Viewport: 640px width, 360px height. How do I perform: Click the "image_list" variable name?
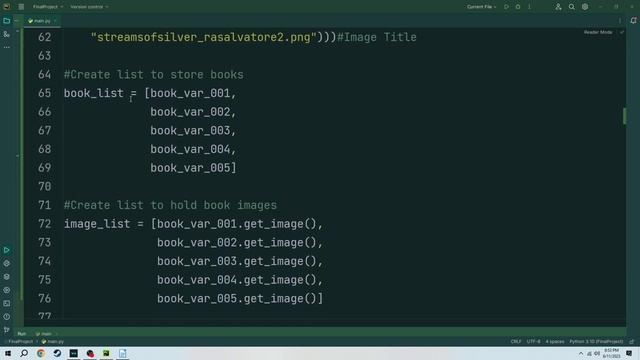pos(97,224)
